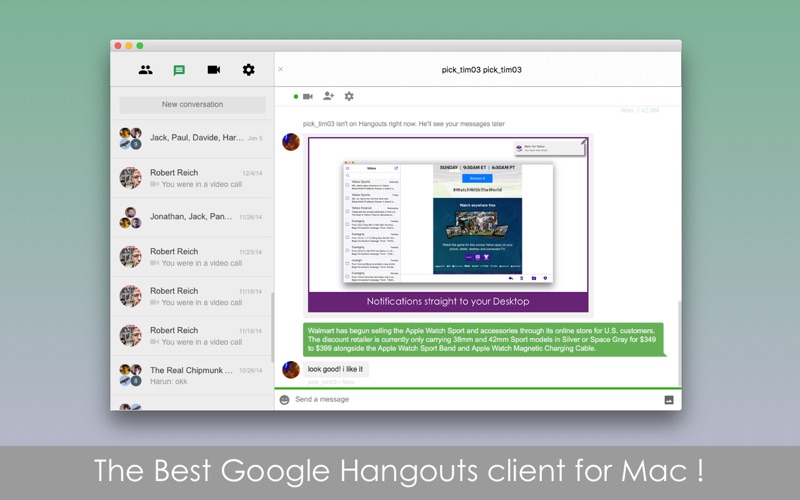Start video call from chat toolbar
This screenshot has width=800, height=500.
tap(308, 96)
